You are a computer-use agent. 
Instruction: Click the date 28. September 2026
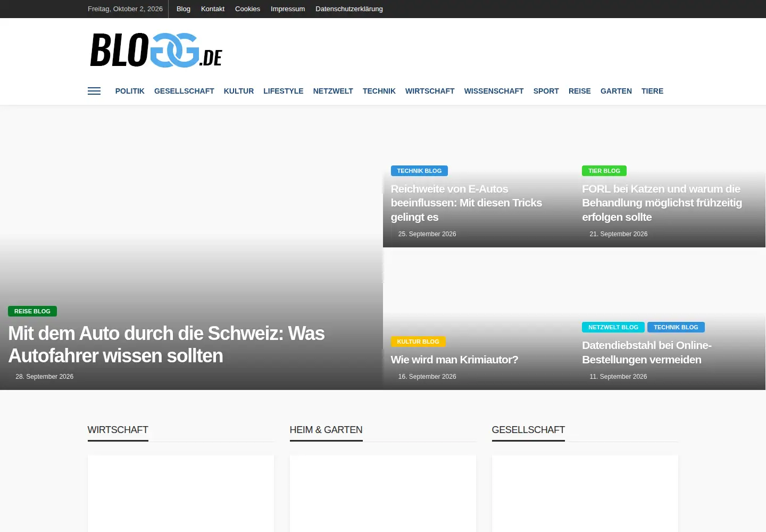click(x=45, y=377)
